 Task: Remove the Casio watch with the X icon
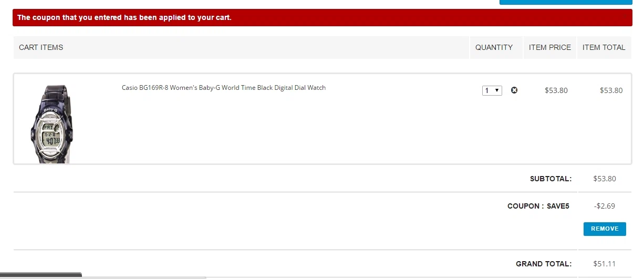click(514, 90)
